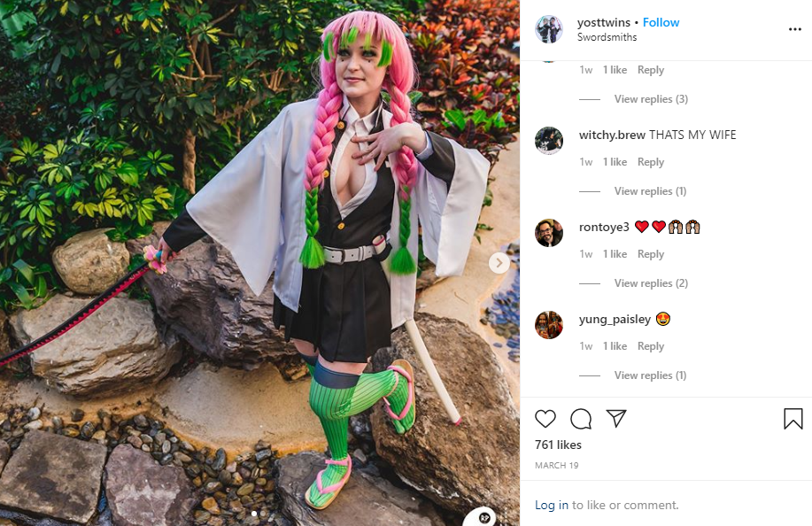Reply to witchy.brew's comment
This screenshot has height=526, width=812.
coord(651,162)
